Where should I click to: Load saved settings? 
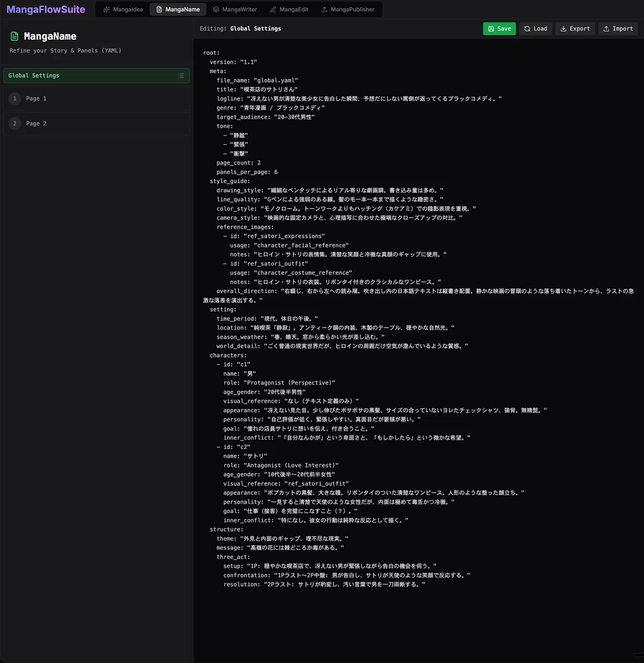(536, 29)
